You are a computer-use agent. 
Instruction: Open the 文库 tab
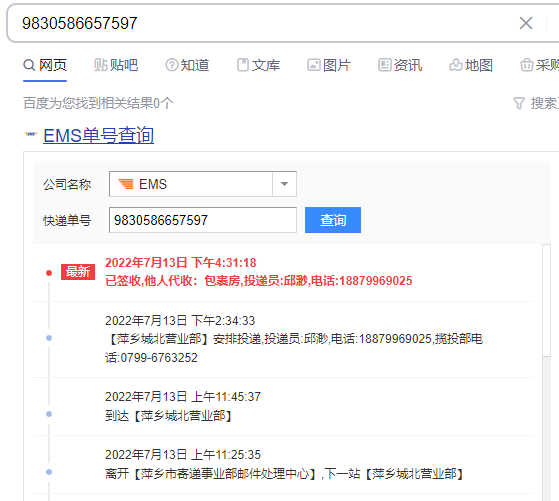point(258,65)
